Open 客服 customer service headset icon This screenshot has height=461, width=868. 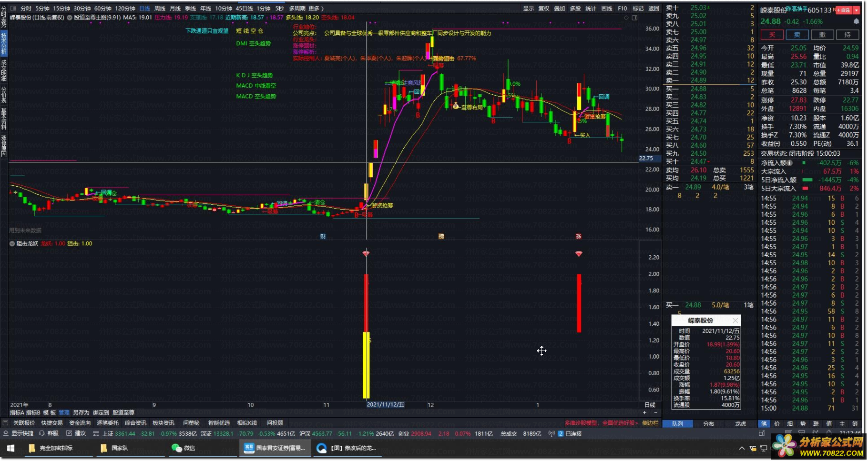(x=42, y=433)
